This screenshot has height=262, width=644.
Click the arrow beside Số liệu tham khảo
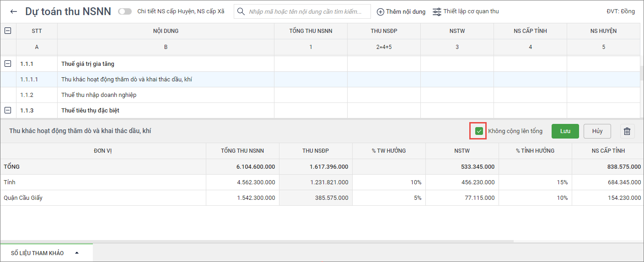pyautogui.click(x=77, y=253)
